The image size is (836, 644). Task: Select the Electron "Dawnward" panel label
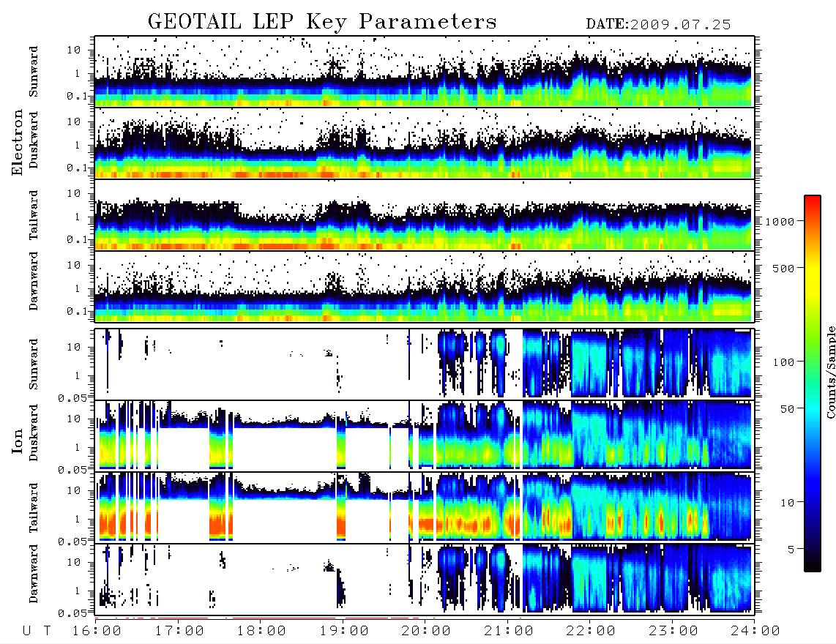(34, 281)
